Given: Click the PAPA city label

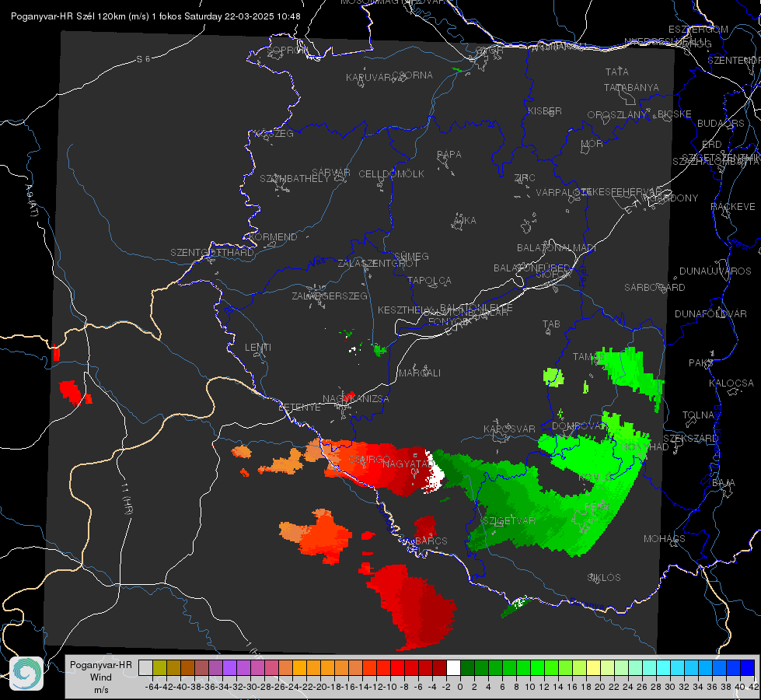Looking at the screenshot, I should [x=449, y=155].
